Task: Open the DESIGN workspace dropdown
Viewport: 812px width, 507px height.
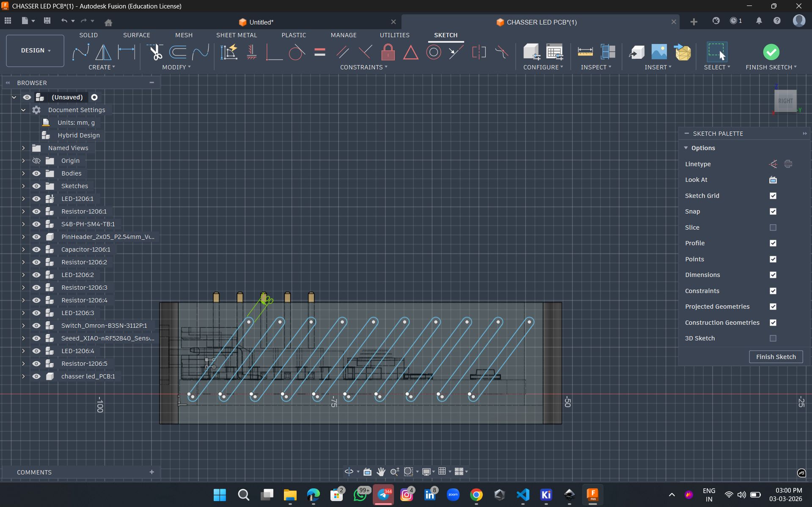Action: (x=36, y=51)
